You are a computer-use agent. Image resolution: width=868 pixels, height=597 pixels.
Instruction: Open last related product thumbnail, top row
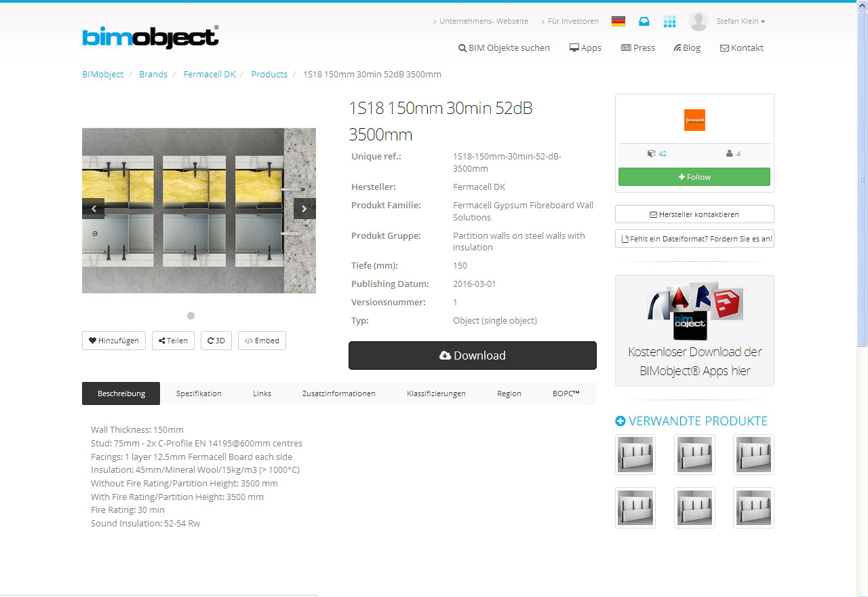[753, 455]
